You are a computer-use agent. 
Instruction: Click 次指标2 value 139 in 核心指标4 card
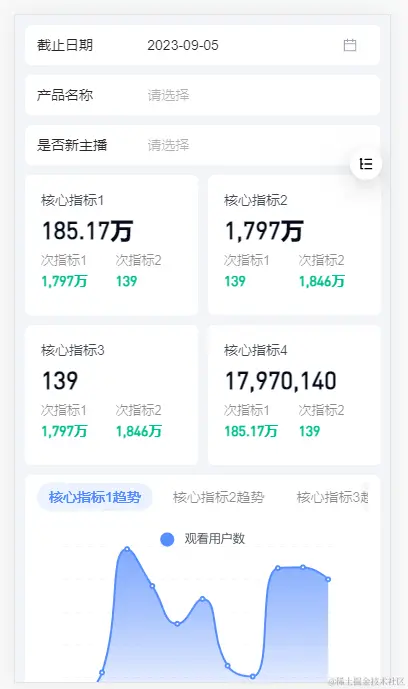tap(310, 431)
